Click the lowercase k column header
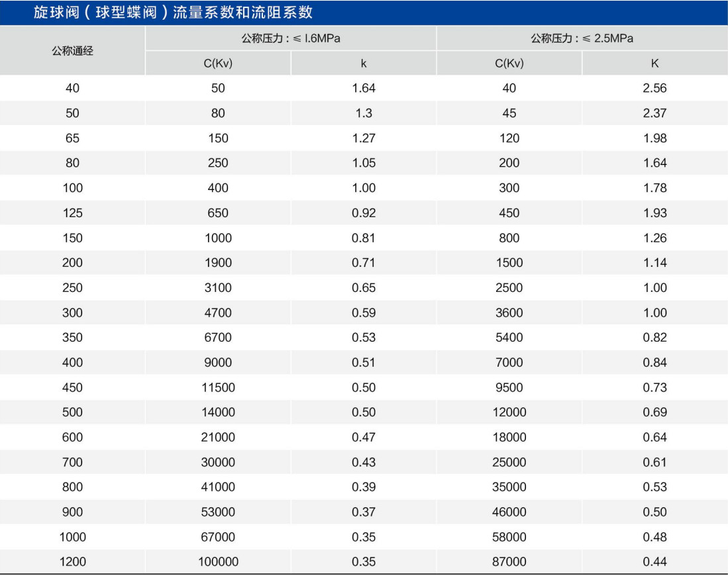Screen dimensions: 728x576 point(364,64)
